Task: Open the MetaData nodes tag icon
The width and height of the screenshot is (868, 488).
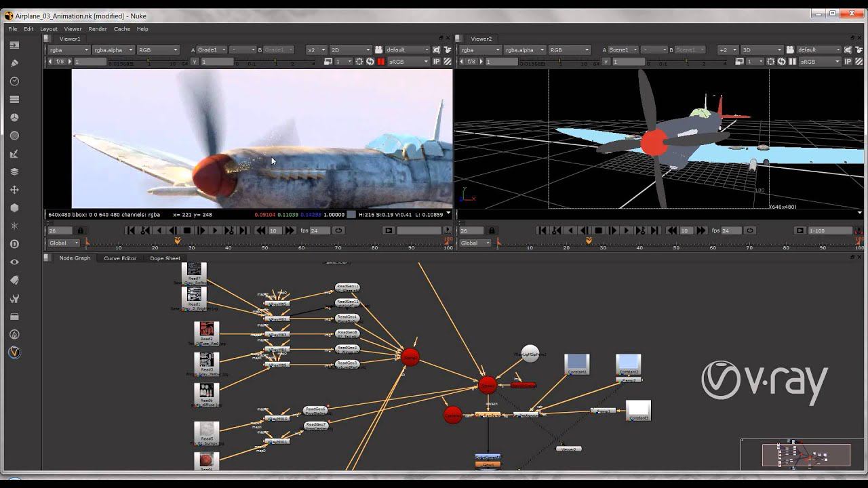Action: point(14,280)
